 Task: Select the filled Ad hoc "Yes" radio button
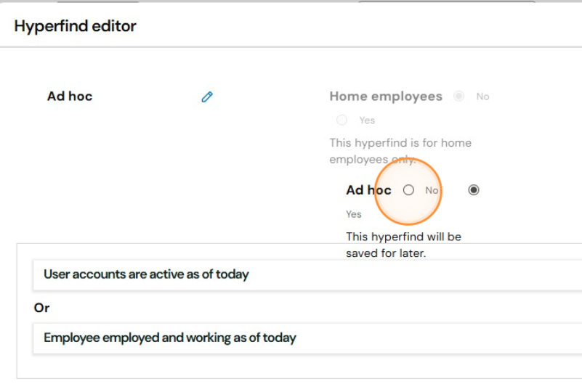[473, 190]
